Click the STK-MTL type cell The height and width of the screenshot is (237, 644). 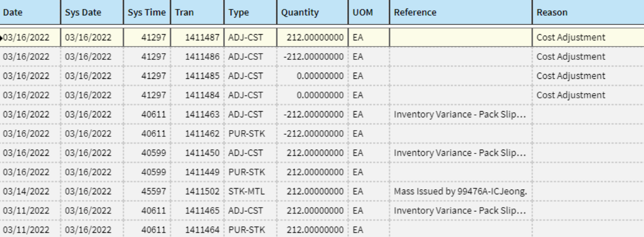250,191
